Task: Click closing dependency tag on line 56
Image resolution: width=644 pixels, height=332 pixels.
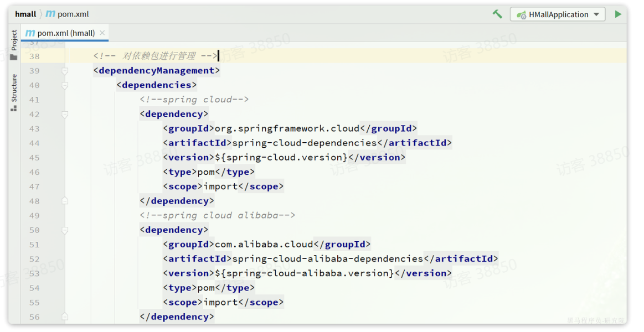Action: tap(177, 317)
